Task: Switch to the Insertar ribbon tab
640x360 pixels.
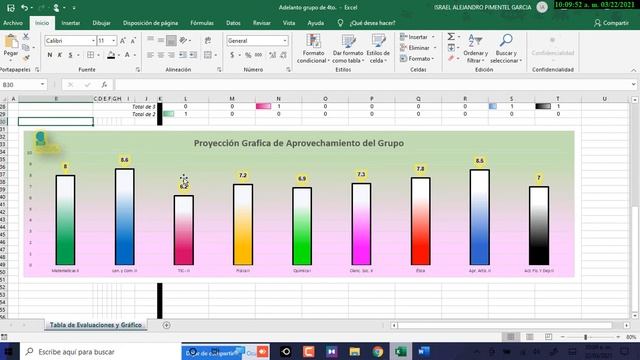Action: [x=71, y=23]
